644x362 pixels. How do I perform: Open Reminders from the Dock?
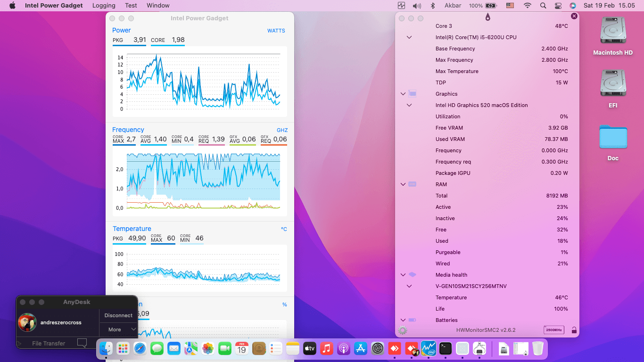pos(276,349)
